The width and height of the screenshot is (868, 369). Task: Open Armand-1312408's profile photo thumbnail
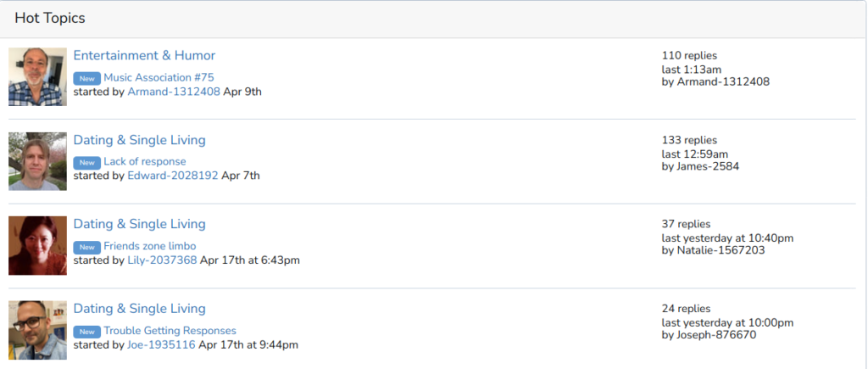click(x=37, y=77)
